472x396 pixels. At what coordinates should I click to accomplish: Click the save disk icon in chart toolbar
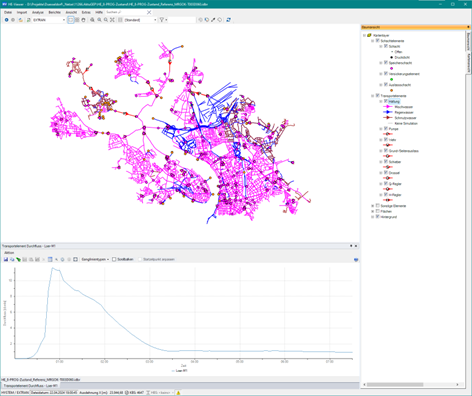6,259
